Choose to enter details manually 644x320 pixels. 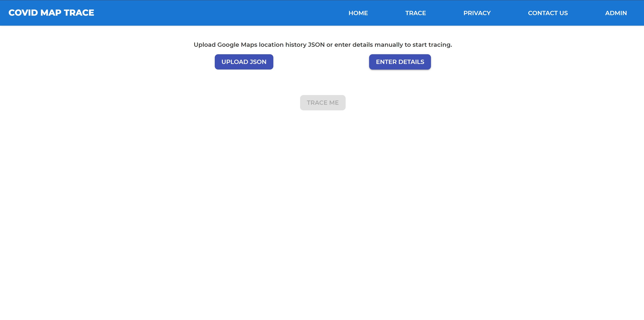click(x=400, y=62)
